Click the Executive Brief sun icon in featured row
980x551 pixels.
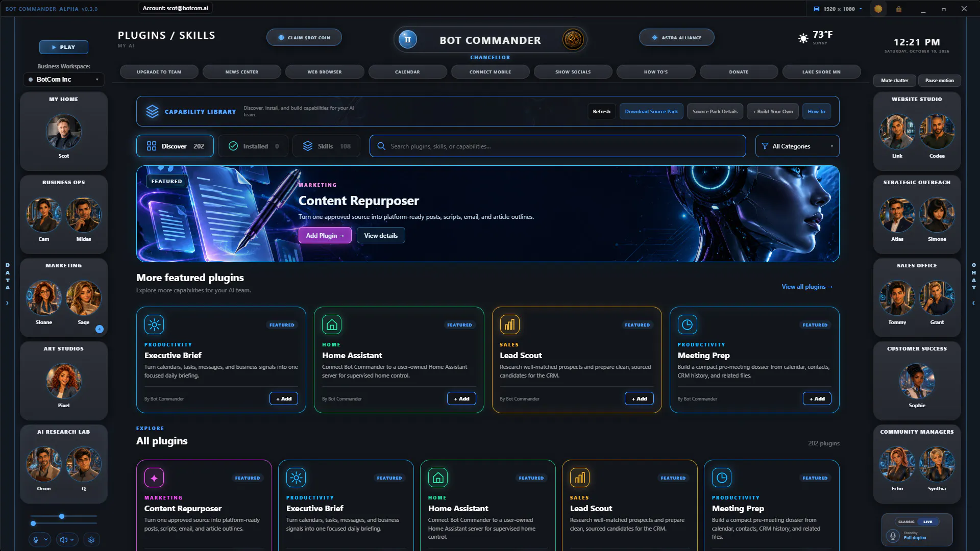(x=154, y=324)
